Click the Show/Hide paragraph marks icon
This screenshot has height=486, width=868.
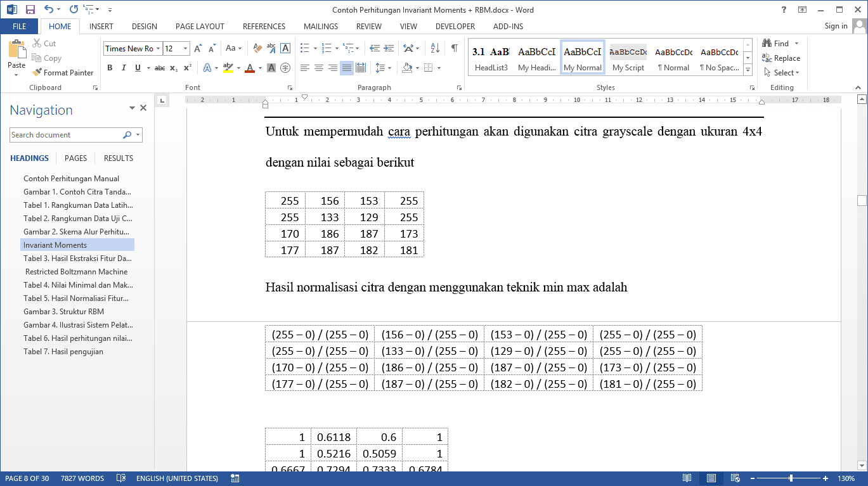pyautogui.click(x=454, y=48)
